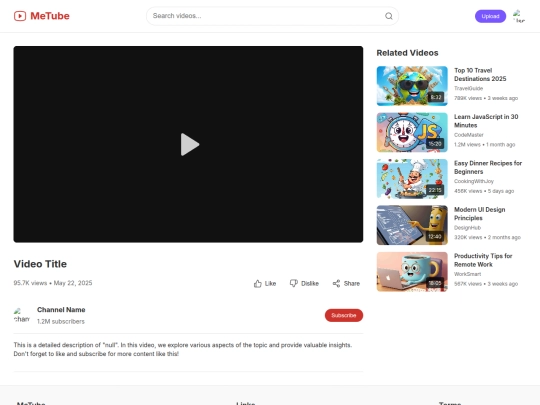Open the Channel Name link
Image resolution: width=540 pixels, height=405 pixels.
[61, 310]
